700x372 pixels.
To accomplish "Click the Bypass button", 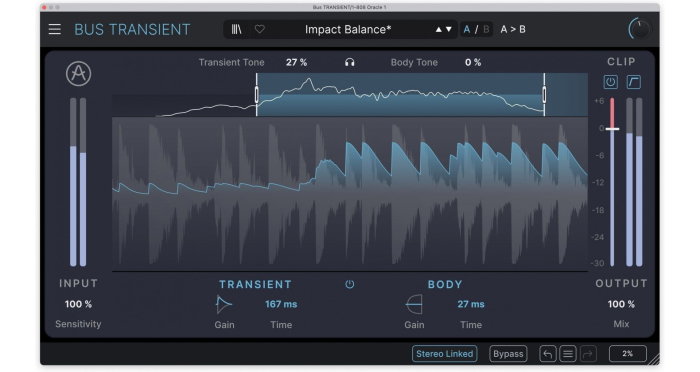I will 508,354.
